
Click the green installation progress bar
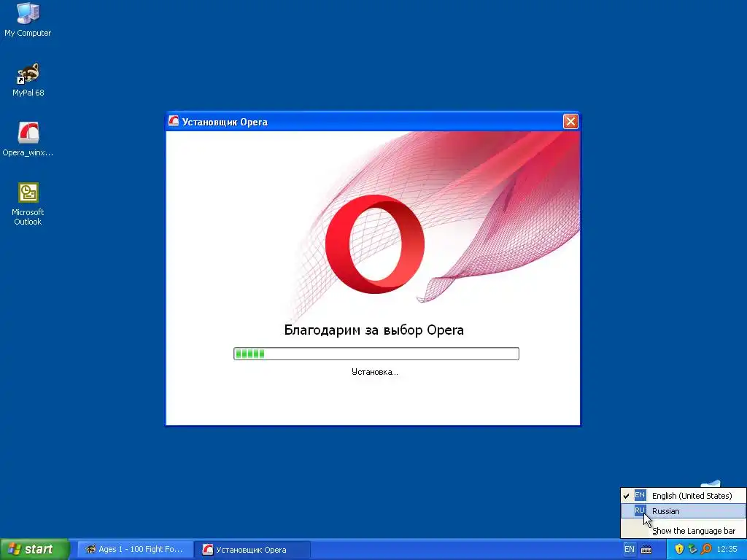376,354
